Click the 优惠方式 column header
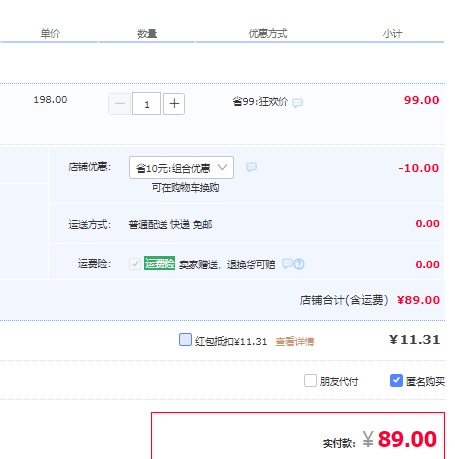 tap(268, 33)
